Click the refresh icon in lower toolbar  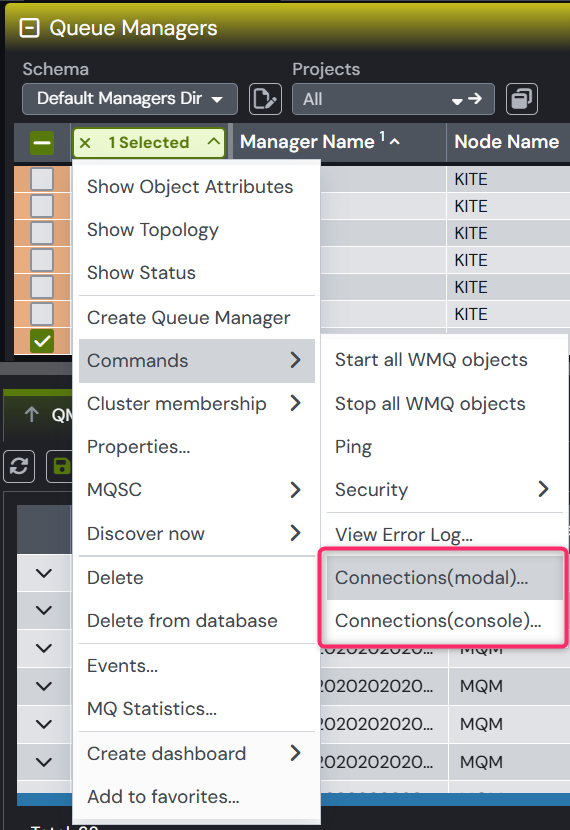pos(19,466)
